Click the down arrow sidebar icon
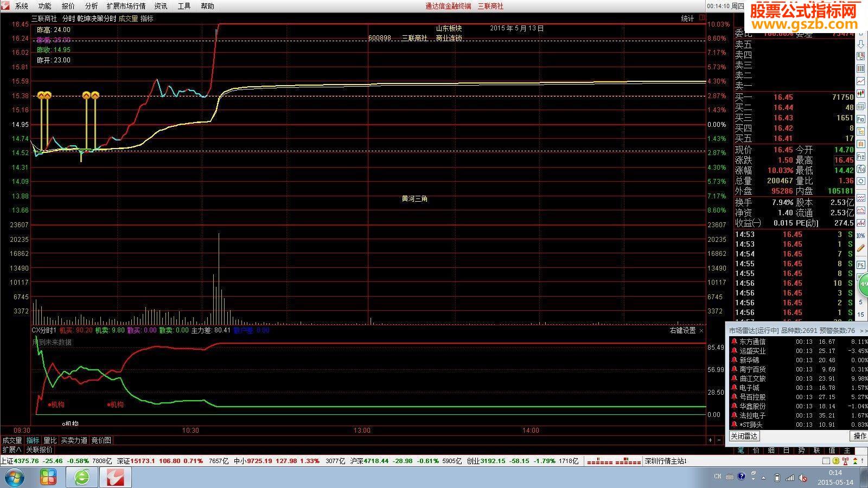 pos(861,44)
